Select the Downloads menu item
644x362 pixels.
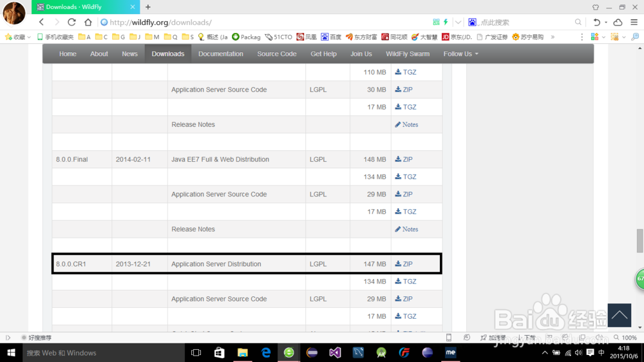tap(168, 54)
